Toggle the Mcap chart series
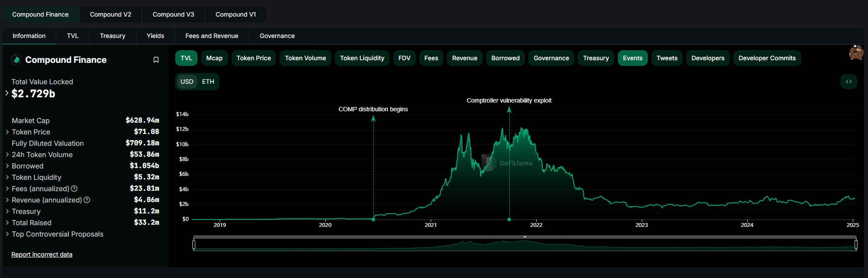Viewport: 868px width, 278px height. coord(214,58)
